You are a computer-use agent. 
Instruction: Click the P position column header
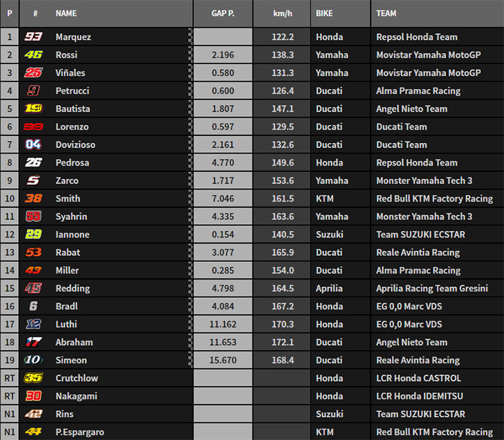[x=9, y=14]
